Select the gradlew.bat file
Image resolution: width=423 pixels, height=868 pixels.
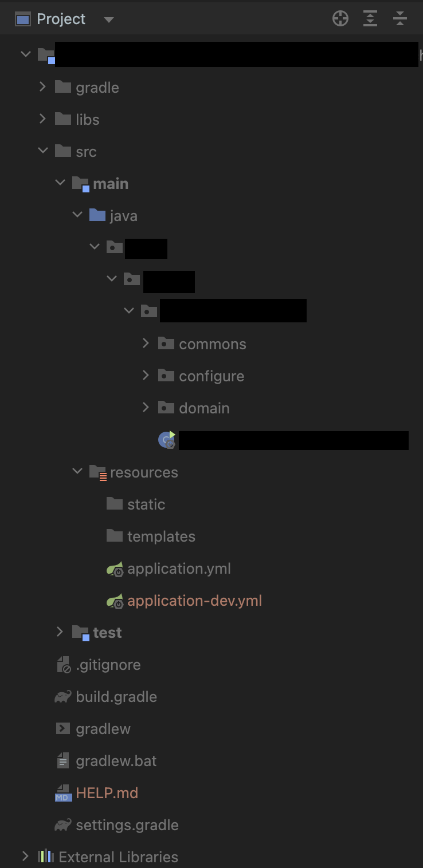pyautogui.click(x=116, y=761)
